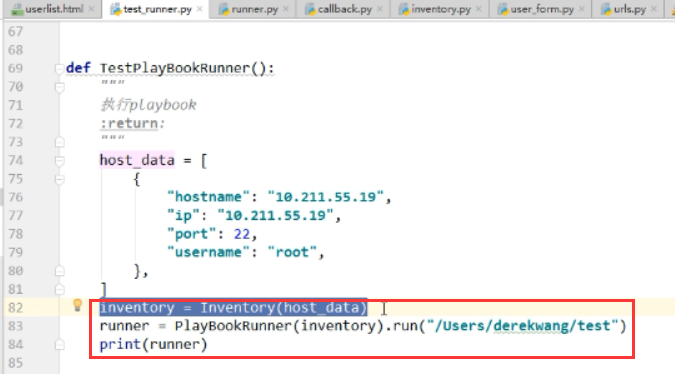The image size is (675, 374).
Task: Click the Python file icon on callback.py tab
Action: coord(310,9)
